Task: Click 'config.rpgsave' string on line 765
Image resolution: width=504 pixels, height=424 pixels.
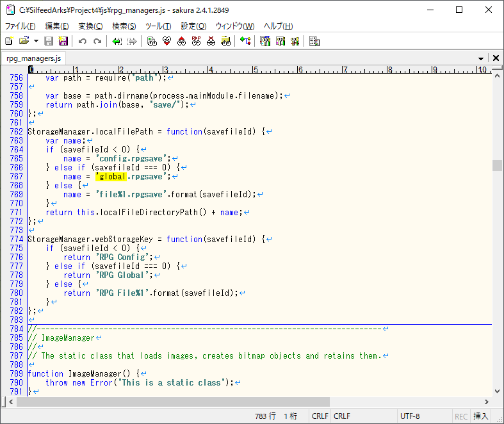Action: pos(131,158)
